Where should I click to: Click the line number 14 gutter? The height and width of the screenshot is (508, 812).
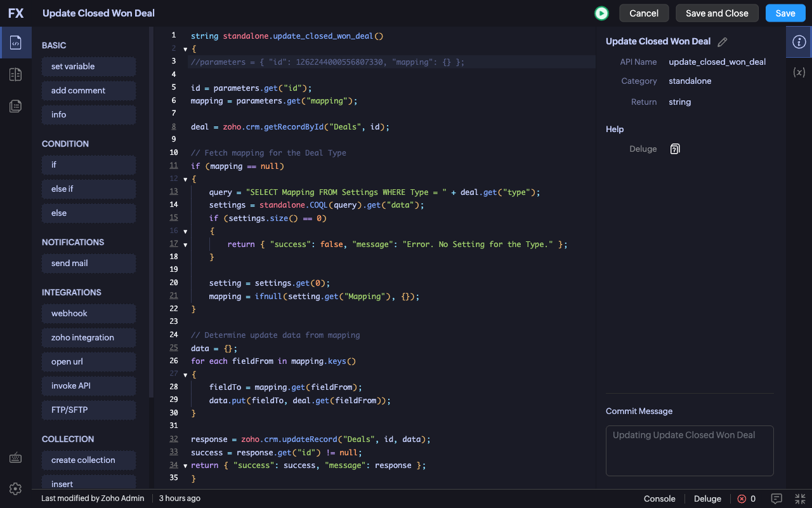pyautogui.click(x=174, y=205)
